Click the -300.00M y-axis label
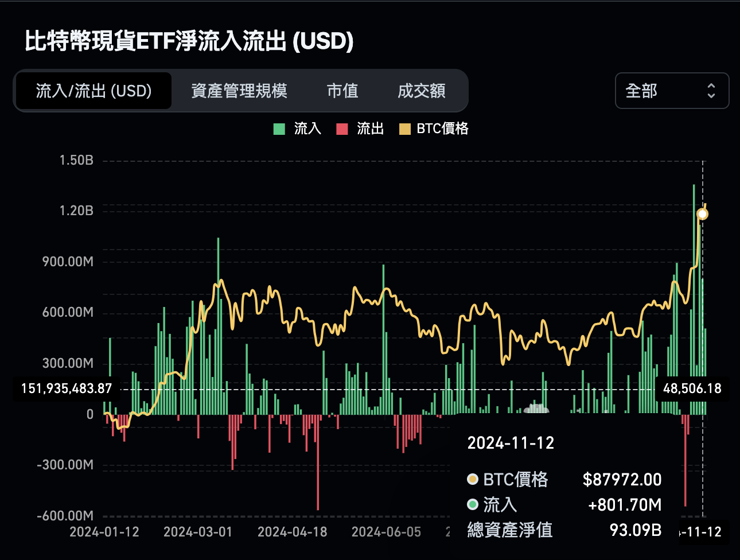The image size is (740, 560). (65, 465)
